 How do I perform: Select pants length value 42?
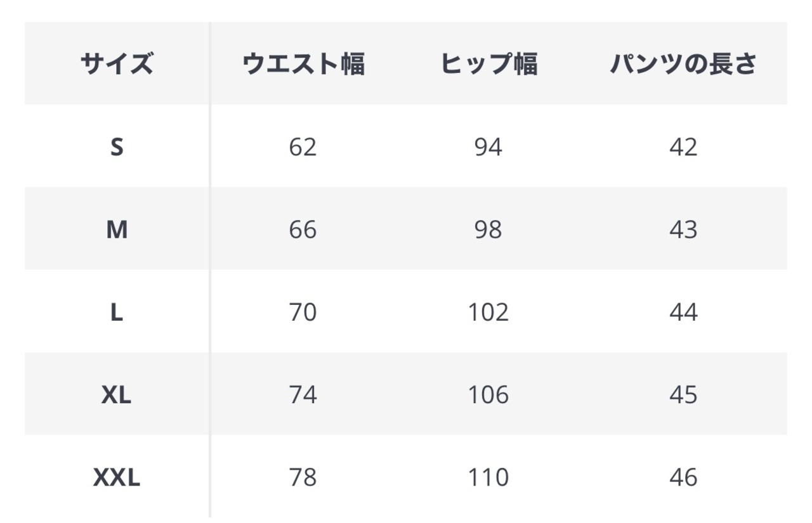[683, 147]
